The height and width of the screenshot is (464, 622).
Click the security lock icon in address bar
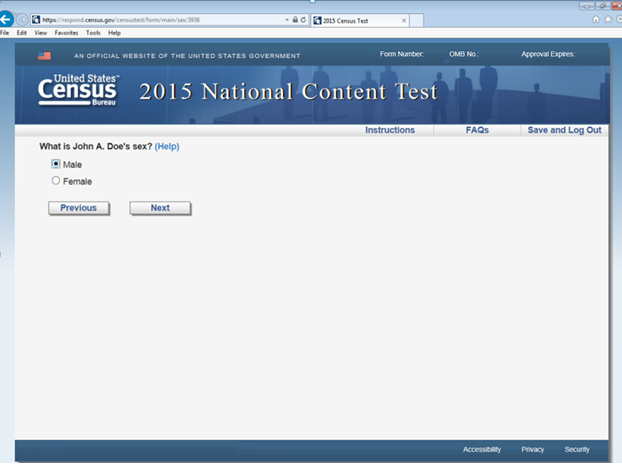click(x=295, y=19)
